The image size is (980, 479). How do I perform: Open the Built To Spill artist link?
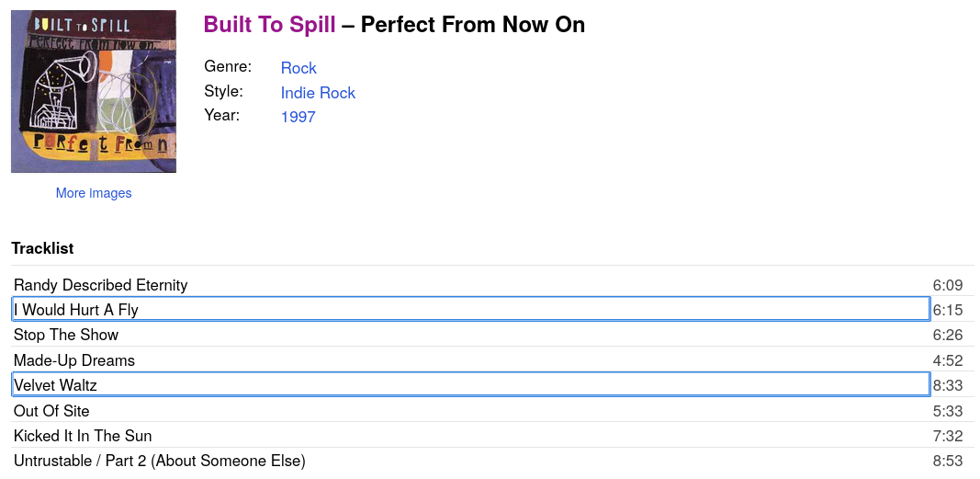click(269, 25)
